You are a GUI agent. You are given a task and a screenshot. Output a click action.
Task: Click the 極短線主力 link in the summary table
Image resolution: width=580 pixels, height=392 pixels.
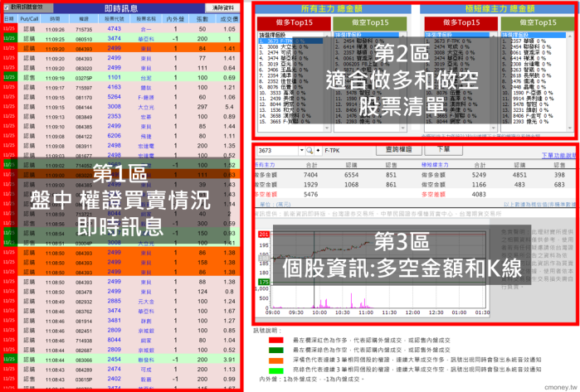435,165
